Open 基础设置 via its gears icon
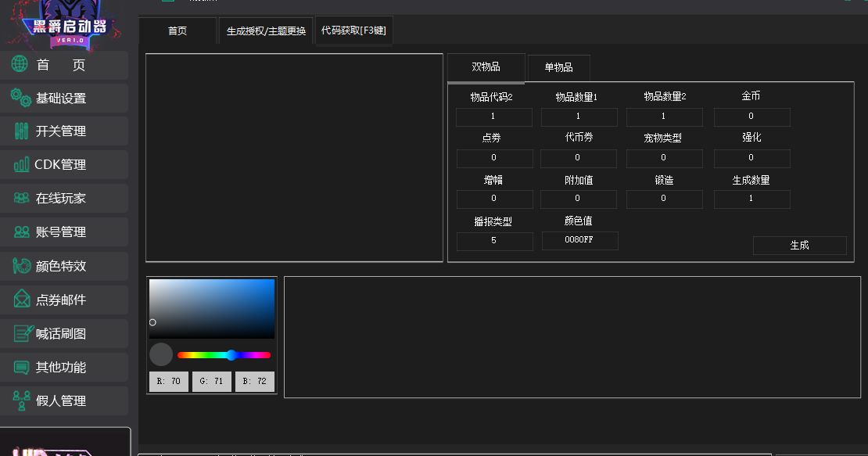The height and width of the screenshot is (456, 868). pos(20,98)
